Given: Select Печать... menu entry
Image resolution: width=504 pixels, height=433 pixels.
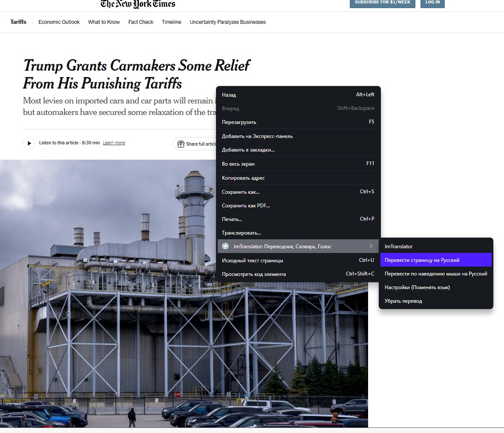Looking at the screenshot, I should [x=299, y=219].
